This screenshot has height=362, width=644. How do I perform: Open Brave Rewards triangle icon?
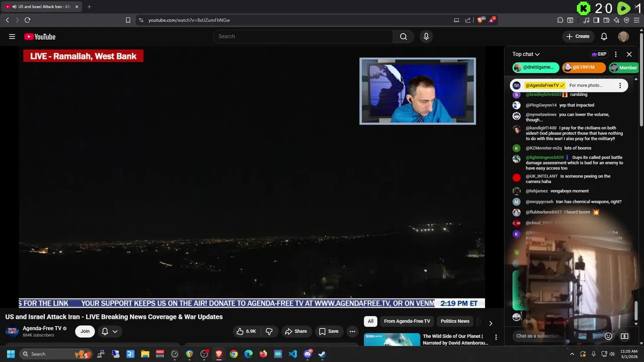(x=493, y=20)
